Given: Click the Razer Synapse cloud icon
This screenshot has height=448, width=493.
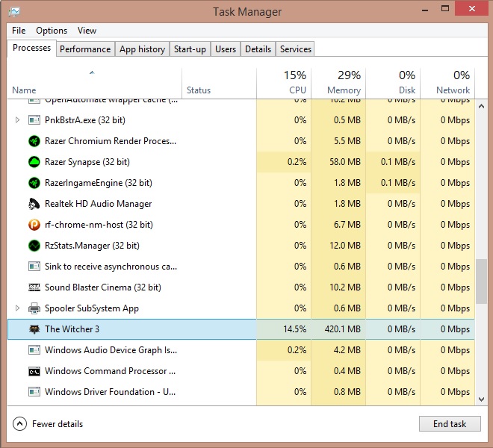Looking at the screenshot, I should tap(34, 162).
